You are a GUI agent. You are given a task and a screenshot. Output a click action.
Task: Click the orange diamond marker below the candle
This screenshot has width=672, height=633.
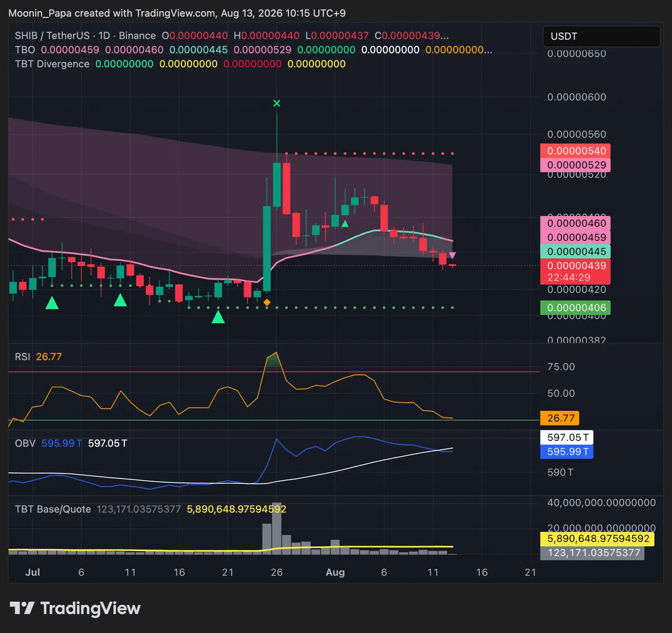[267, 302]
